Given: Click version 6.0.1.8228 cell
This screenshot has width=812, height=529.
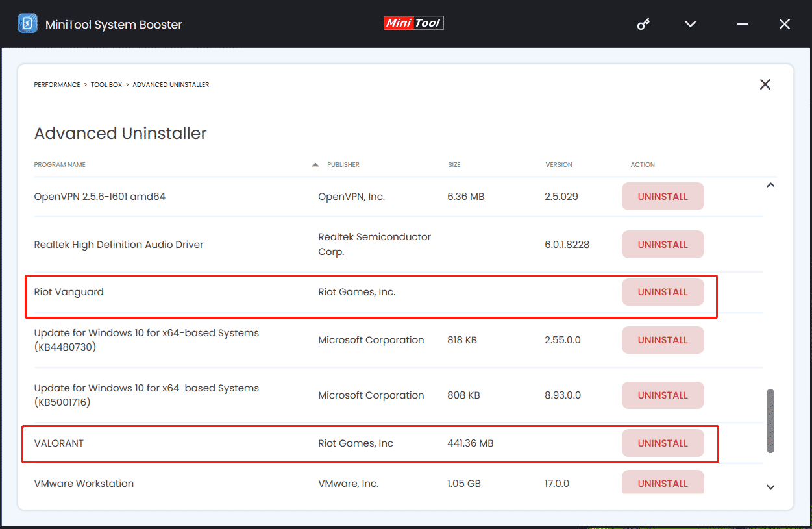Looking at the screenshot, I should point(567,245).
